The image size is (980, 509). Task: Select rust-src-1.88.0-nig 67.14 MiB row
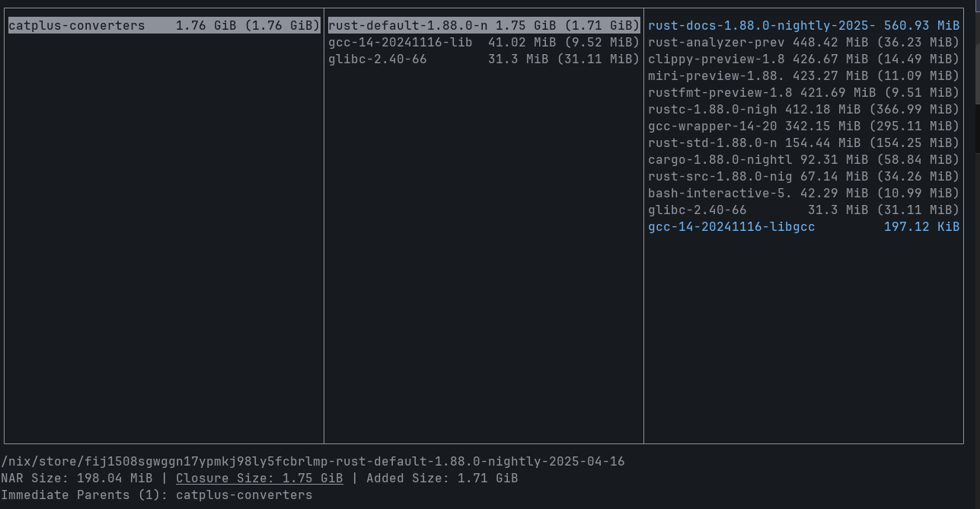[x=803, y=177]
